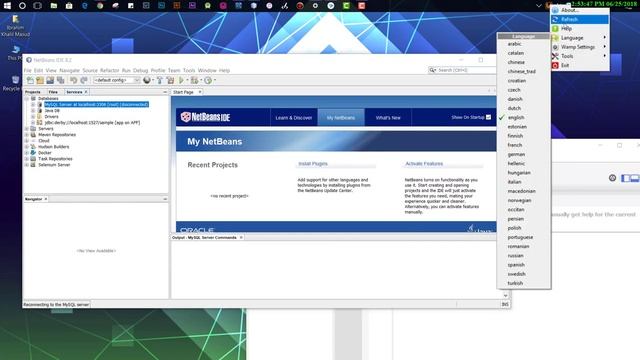Screen dimensions: 640x360
Task: Open Task View on the taskbar
Action: (x=38, y=6)
